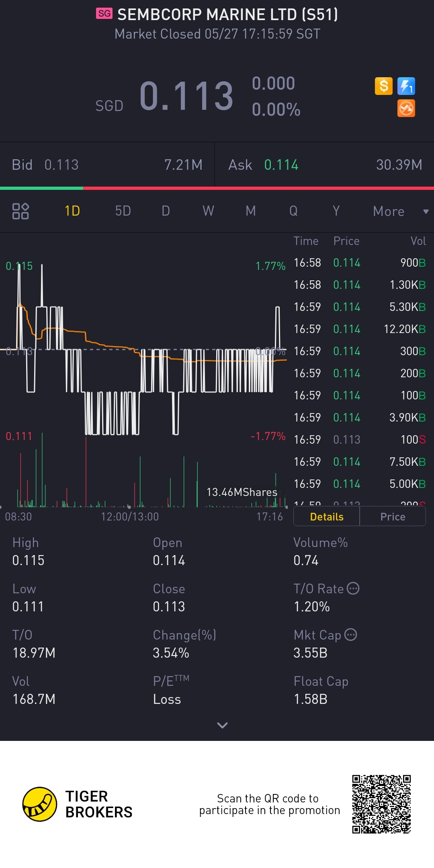This screenshot has width=434, height=868.
Task: Tap the blue lightning bolt icon
Action: (x=406, y=86)
